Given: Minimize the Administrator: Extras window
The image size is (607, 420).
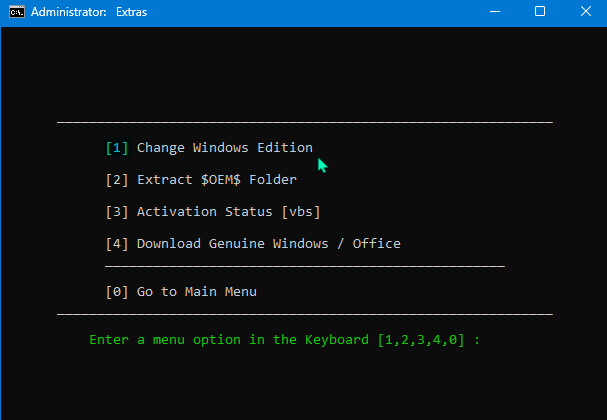Looking at the screenshot, I should (x=495, y=12).
